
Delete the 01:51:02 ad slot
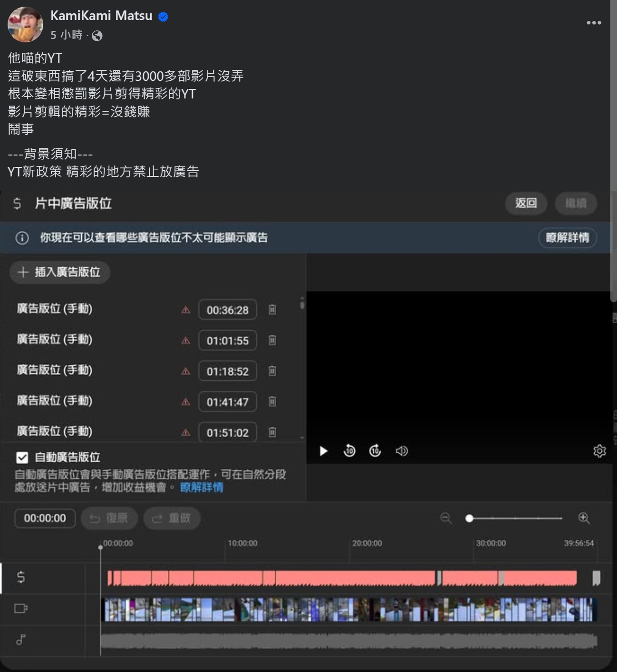272,432
